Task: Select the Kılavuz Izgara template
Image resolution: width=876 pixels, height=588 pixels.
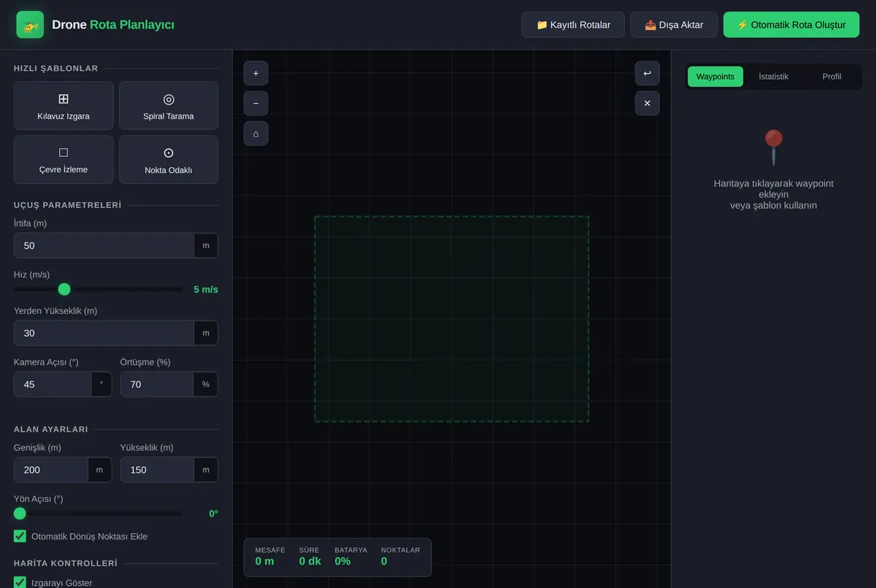Action: tap(64, 106)
